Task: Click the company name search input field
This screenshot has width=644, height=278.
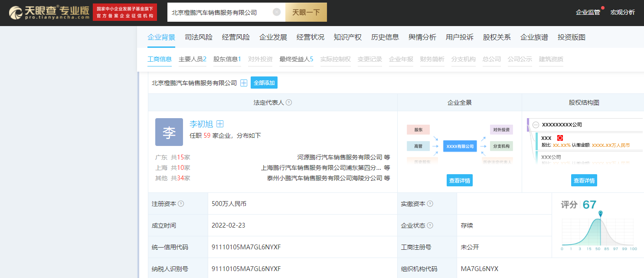Action: pos(219,13)
